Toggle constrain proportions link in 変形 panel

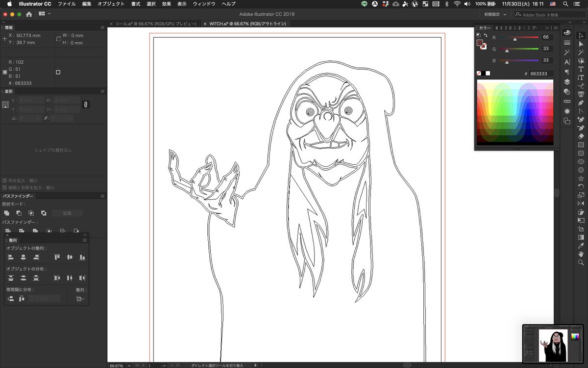coord(85,105)
